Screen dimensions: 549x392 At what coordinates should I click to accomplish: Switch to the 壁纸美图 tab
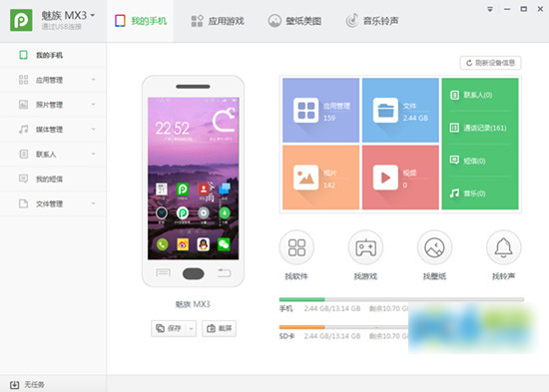pyautogui.click(x=294, y=21)
